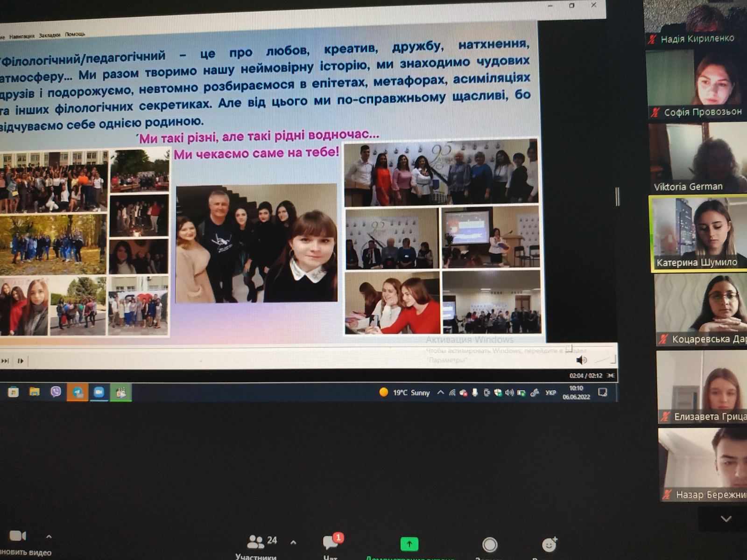Image resolution: width=747 pixels, height=560 pixels.
Task: Open Windows notification center icon
Action: (x=603, y=392)
